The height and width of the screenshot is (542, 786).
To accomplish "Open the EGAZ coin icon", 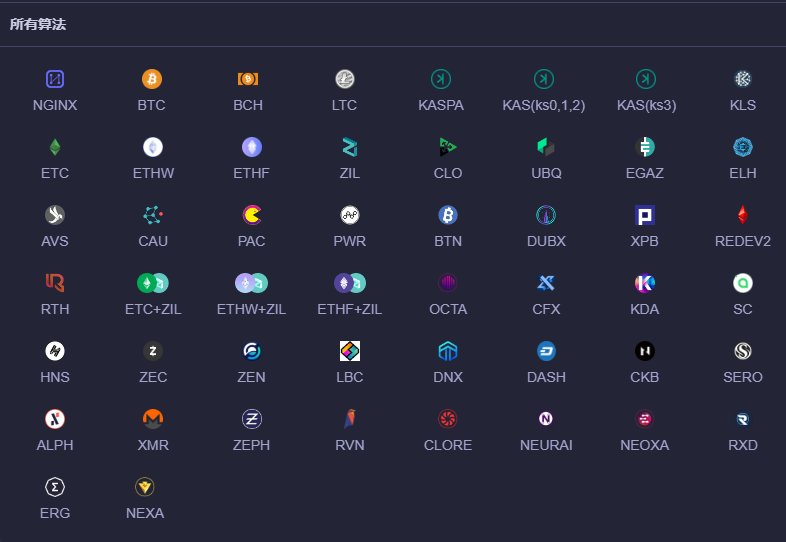I will pyautogui.click(x=645, y=147).
